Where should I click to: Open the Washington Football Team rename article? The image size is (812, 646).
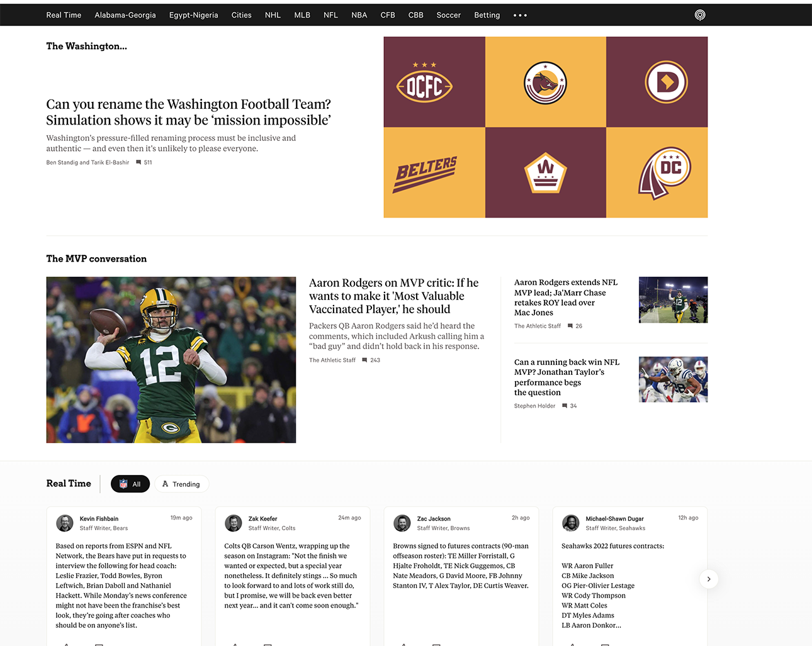[189, 112]
